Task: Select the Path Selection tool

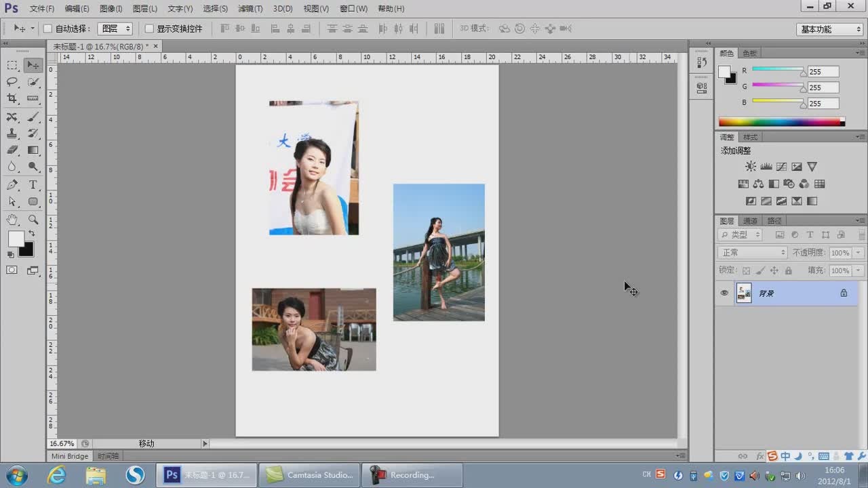Action: 12,202
